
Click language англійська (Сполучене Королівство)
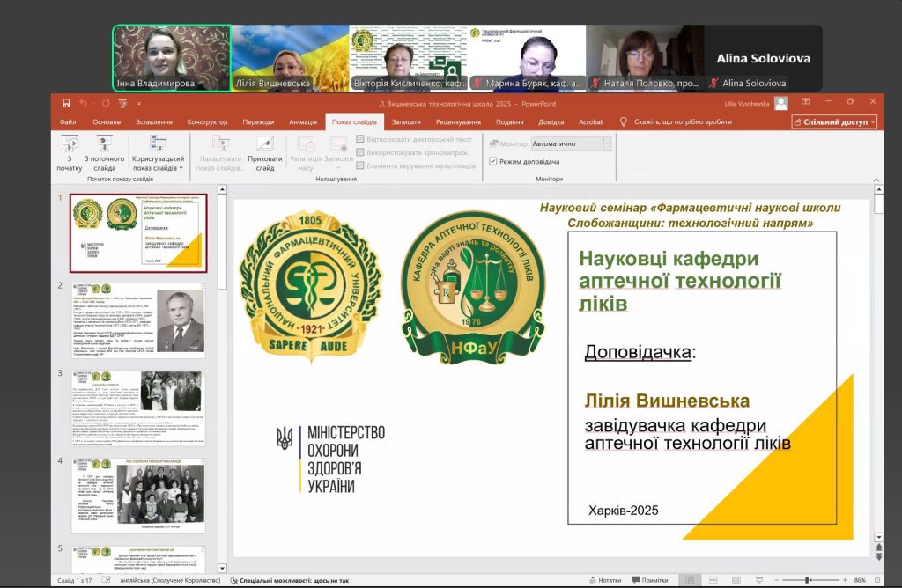coord(170,581)
